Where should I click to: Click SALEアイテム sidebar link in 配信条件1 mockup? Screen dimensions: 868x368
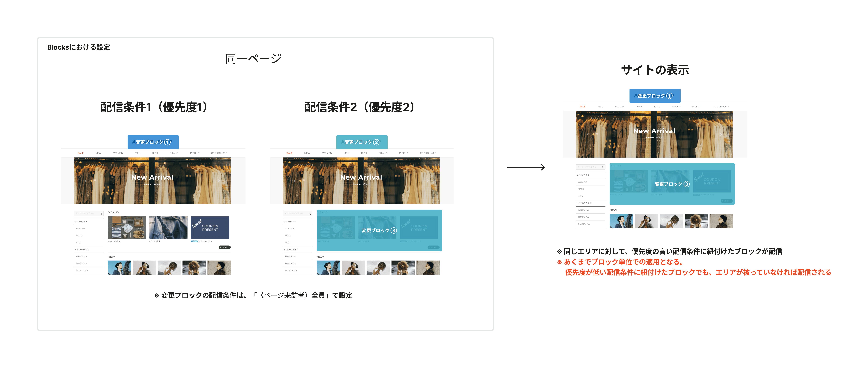pyautogui.click(x=82, y=271)
